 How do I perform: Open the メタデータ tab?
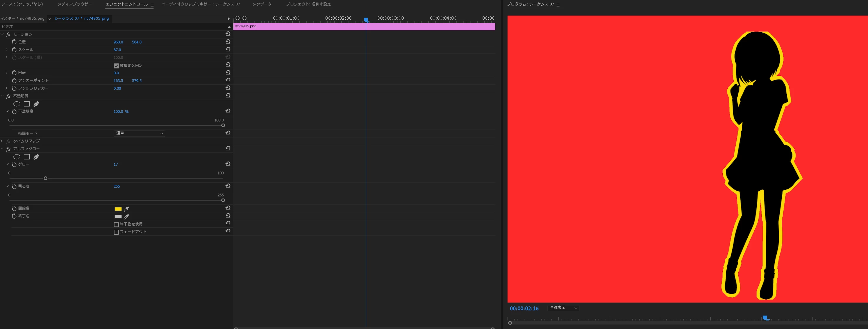coord(262,4)
